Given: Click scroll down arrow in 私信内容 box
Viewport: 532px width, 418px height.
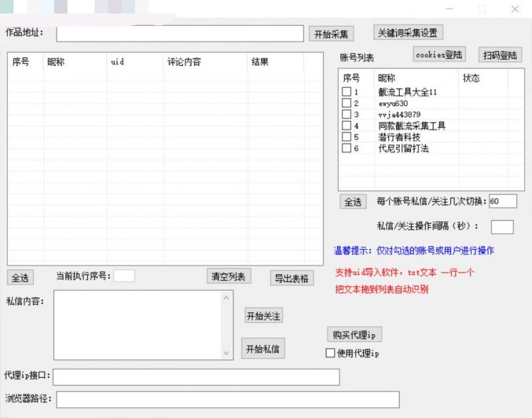Looking at the screenshot, I should [226, 353].
